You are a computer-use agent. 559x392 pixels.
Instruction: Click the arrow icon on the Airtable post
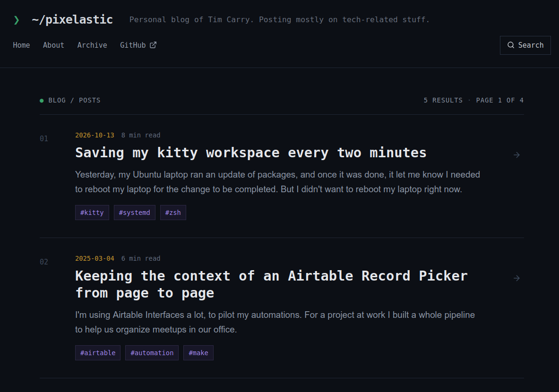click(516, 278)
